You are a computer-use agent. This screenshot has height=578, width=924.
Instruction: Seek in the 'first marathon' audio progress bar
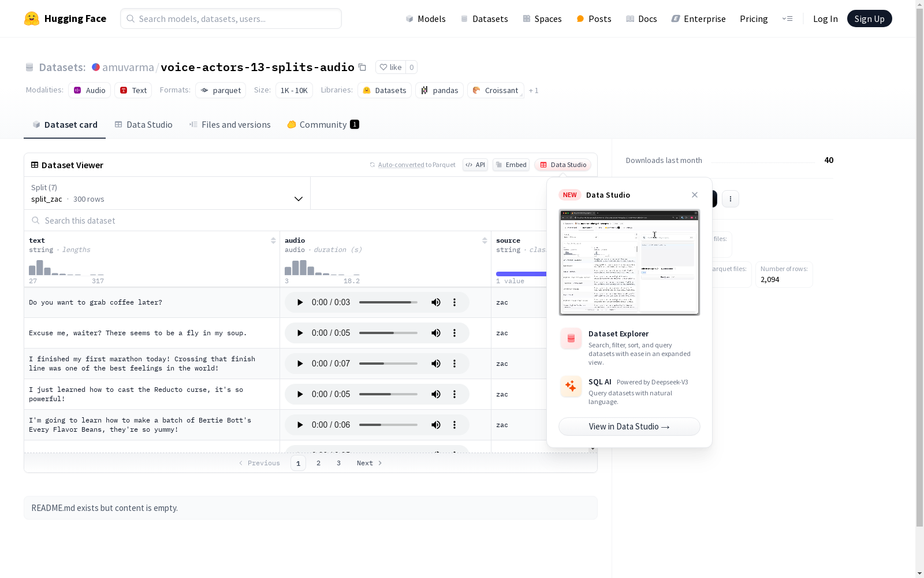tap(388, 364)
